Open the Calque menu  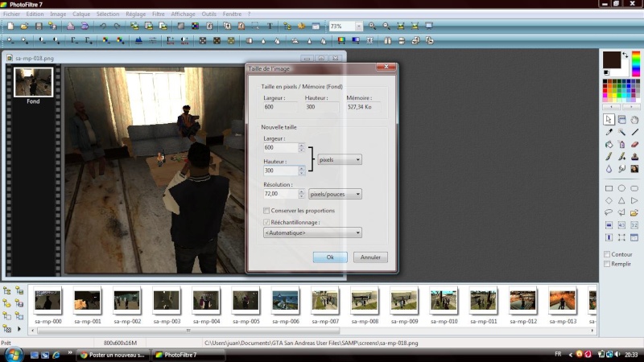coord(81,14)
